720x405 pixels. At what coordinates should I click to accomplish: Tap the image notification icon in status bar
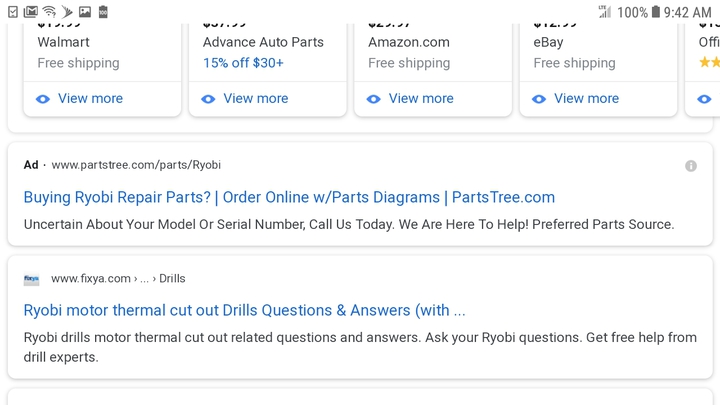(x=85, y=11)
